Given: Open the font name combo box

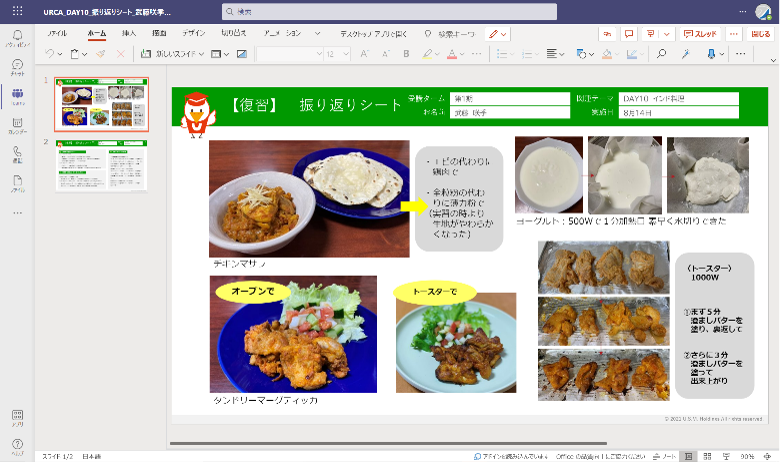Looking at the screenshot, I should (x=290, y=54).
